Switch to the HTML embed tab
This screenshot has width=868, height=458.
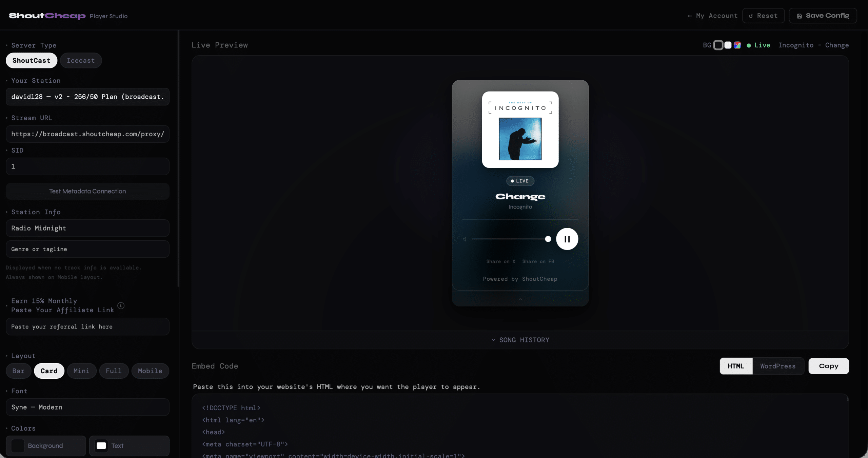click(x=736, y=366)
